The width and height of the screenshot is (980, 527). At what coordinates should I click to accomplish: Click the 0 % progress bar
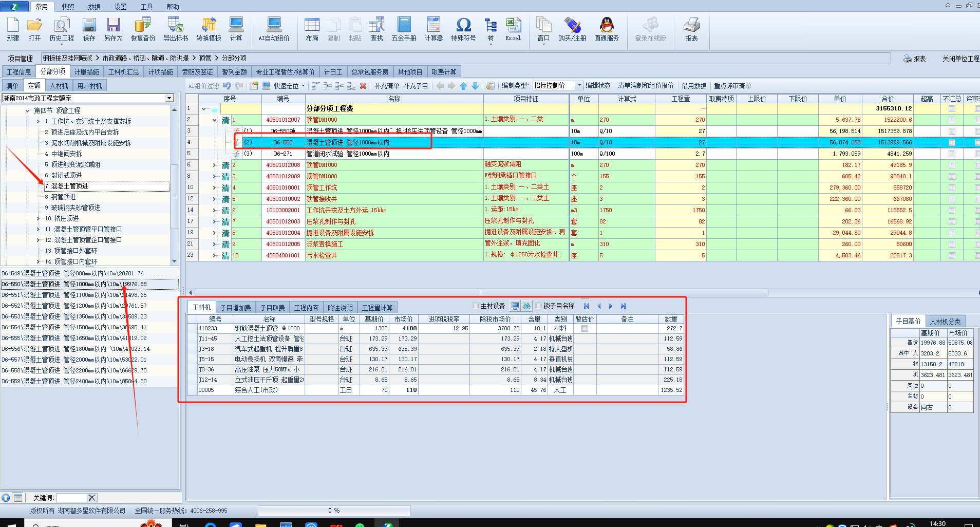tap(334, 511)
